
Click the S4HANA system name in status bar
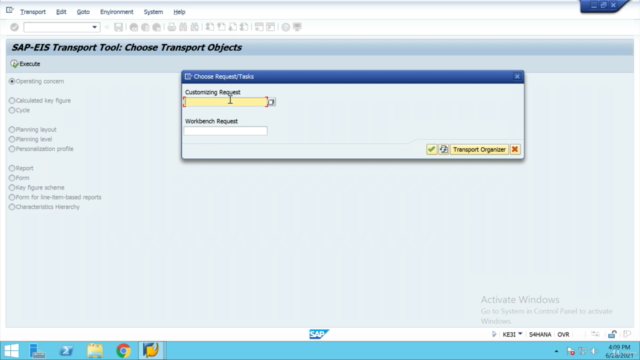[540, 334]
